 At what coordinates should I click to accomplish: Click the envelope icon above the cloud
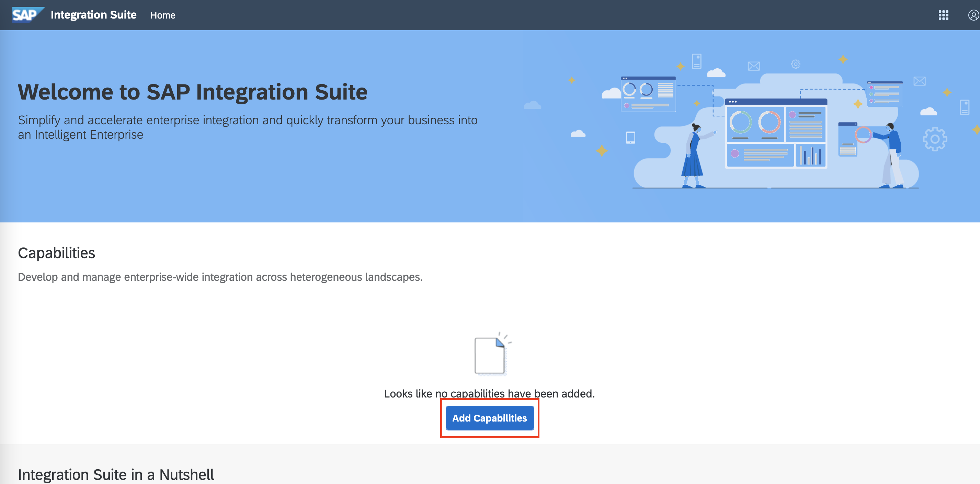pos(754,66)
